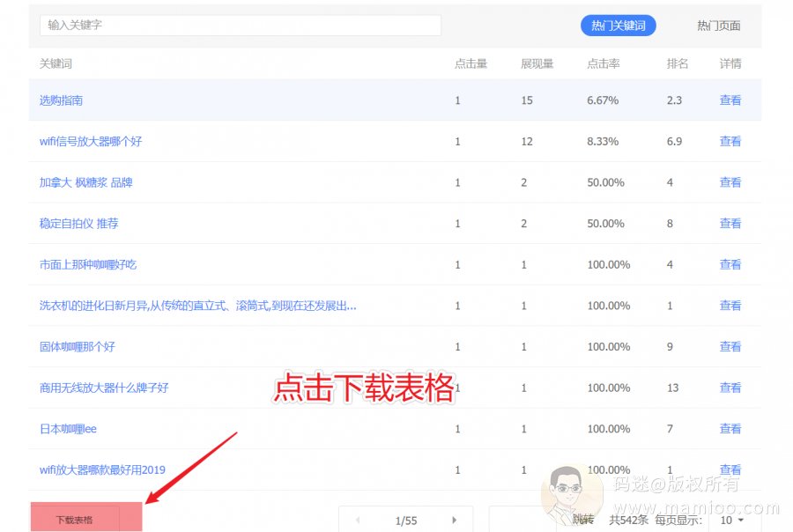The height and width of the screenshot is (532, 793).
Task: Go to the next page arrow
Action: tap(454, 520)
